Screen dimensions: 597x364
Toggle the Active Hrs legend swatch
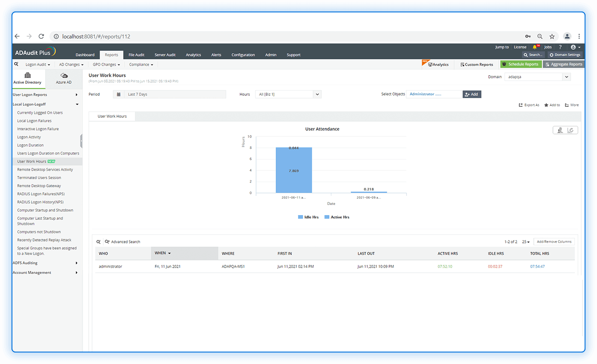(x=327, y=217)
